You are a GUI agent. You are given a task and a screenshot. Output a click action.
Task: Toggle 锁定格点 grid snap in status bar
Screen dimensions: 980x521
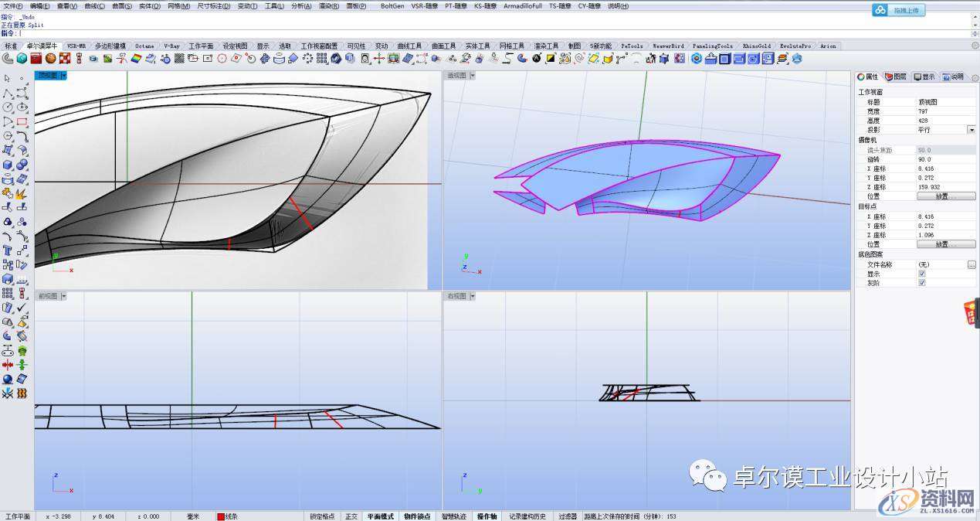pos(322,516)
